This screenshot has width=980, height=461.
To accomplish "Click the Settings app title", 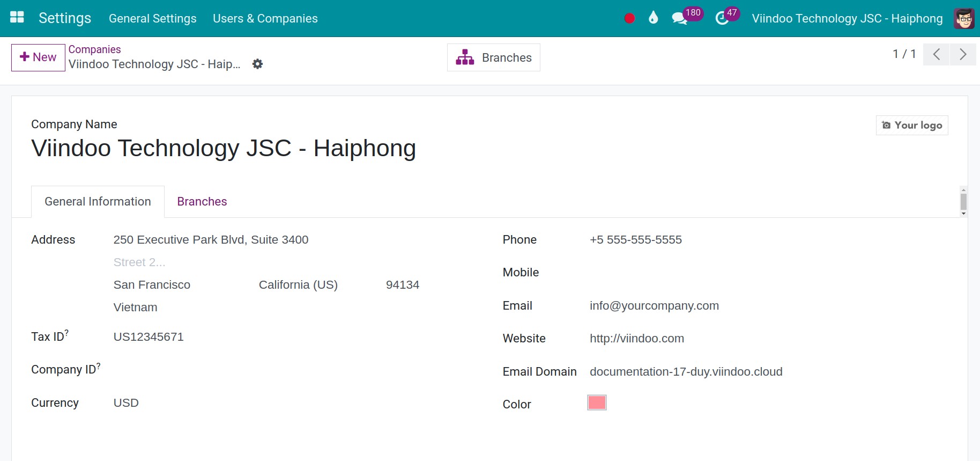I will [65, 18].
